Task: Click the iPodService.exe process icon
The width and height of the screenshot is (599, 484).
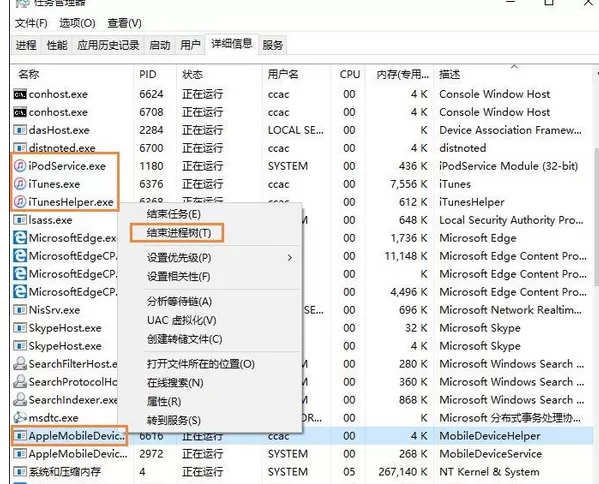Action: [20, 166]
